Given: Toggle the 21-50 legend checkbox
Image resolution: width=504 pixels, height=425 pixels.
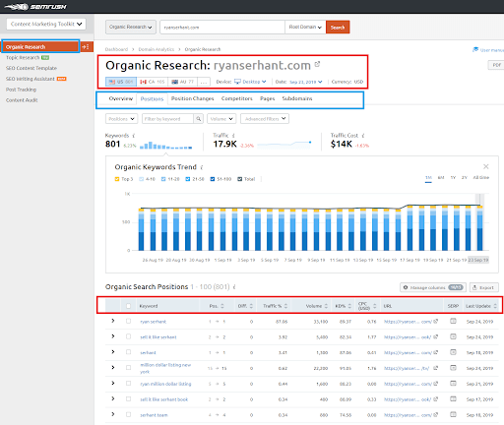Looking at the screenshot, I should click(x=188, y=179).
